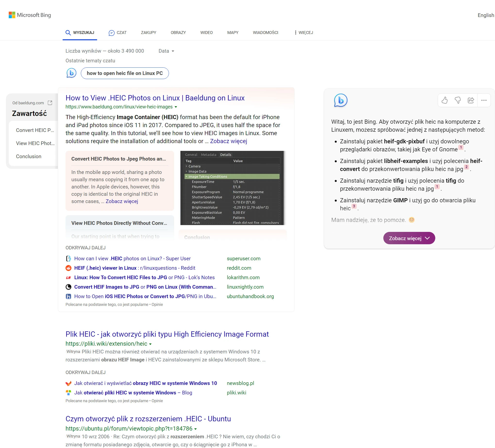Expand the ubuntu.pl URL dropdown arrow

[195, 429]
